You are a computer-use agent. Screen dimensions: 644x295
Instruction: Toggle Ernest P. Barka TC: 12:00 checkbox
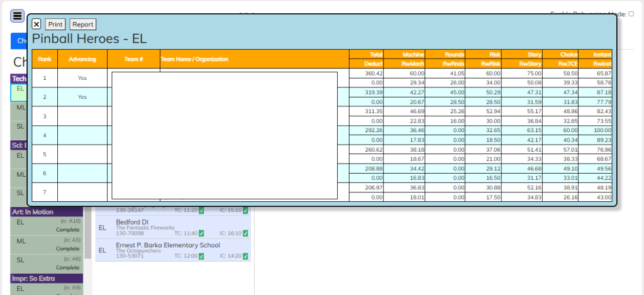pyautogui.click(x=201, y=257)
